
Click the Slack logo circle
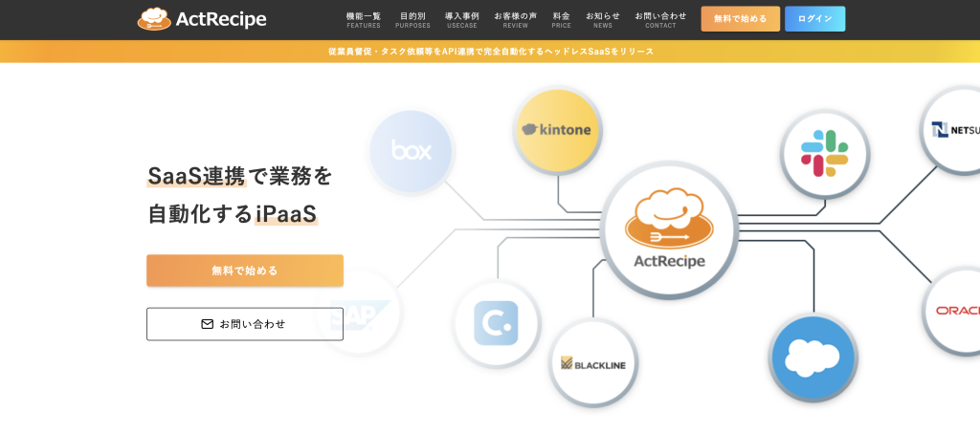click(825, 154)
